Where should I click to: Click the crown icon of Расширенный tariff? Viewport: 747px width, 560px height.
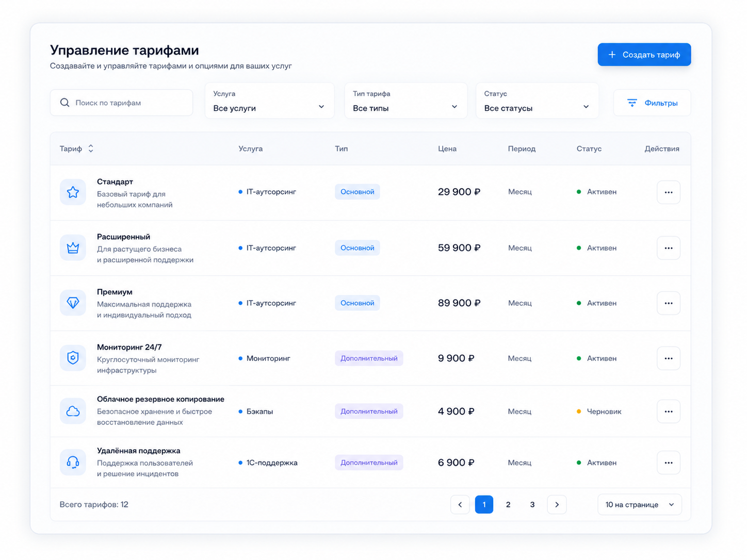(73, 248)
